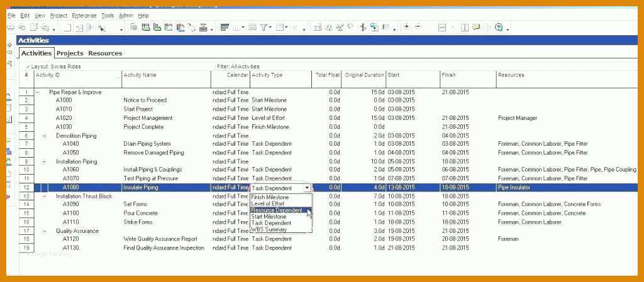Click the Filter: All Activities label
Viewport: 644px width, 282px height.
238,67
